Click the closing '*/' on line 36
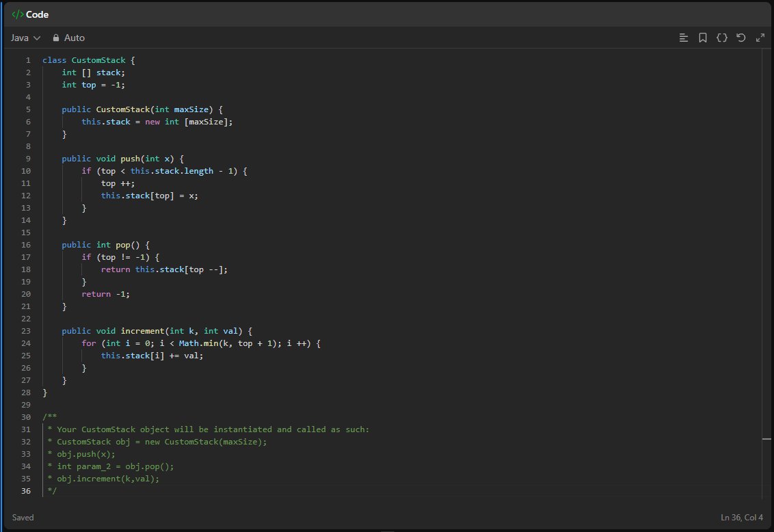The width and height of the screenshot is (774, 532). (x=52, y=491)
